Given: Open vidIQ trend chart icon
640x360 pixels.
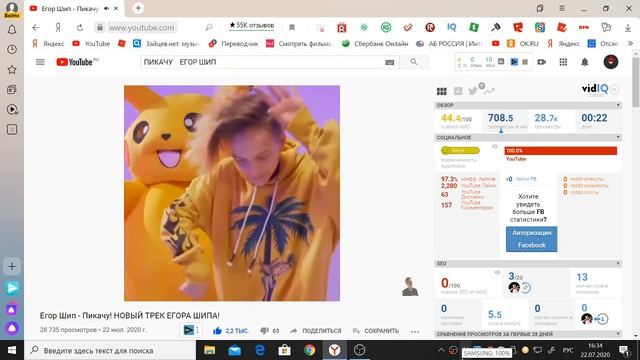Looking at the screenshot, I should pyautogui.click(x=489, y=91).
